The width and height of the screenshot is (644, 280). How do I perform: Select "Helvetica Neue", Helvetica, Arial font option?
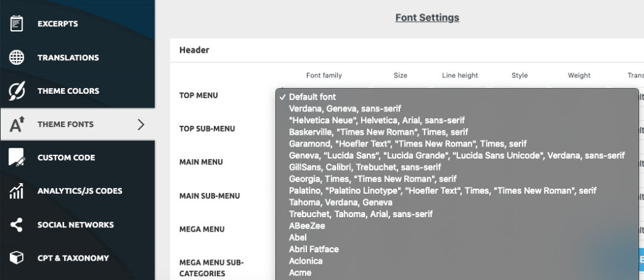(x=457, y=120)
